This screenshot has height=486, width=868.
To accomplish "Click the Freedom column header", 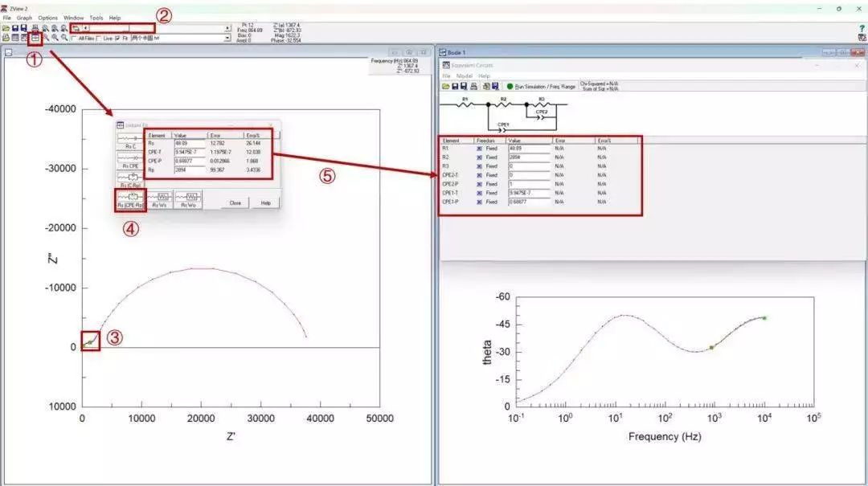I will tap(490, 141).
